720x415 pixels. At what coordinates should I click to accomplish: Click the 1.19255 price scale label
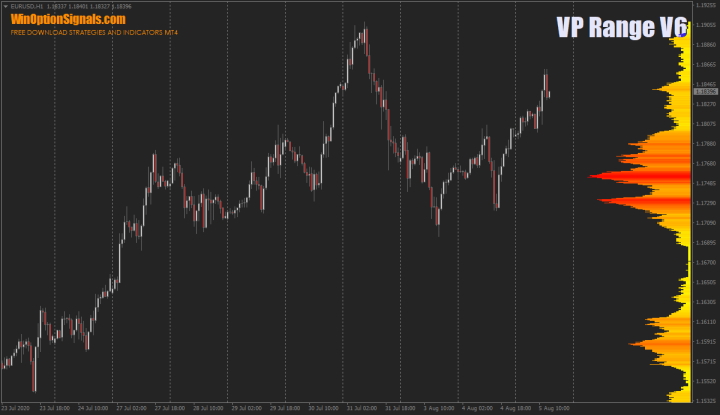[705, 5]
